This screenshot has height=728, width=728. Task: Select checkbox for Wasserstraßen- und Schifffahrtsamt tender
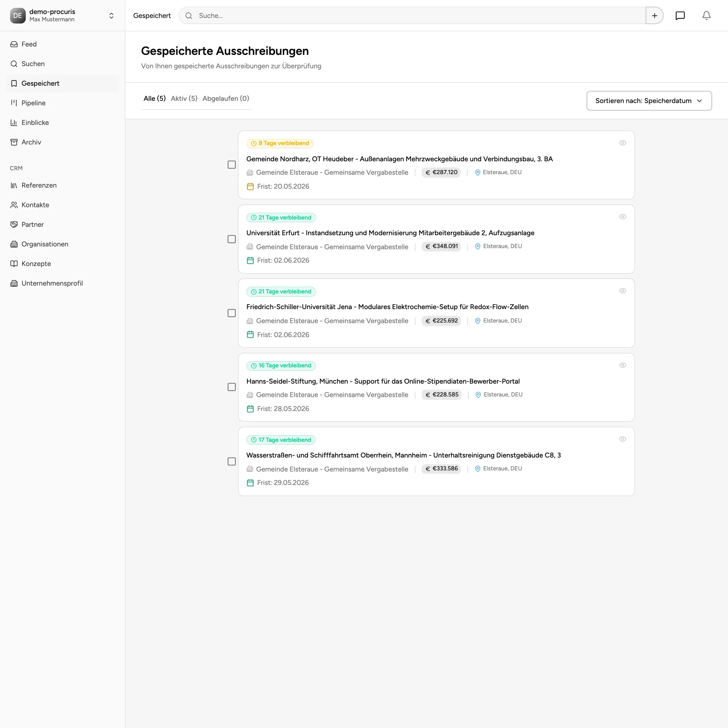(x=232, y=462)
